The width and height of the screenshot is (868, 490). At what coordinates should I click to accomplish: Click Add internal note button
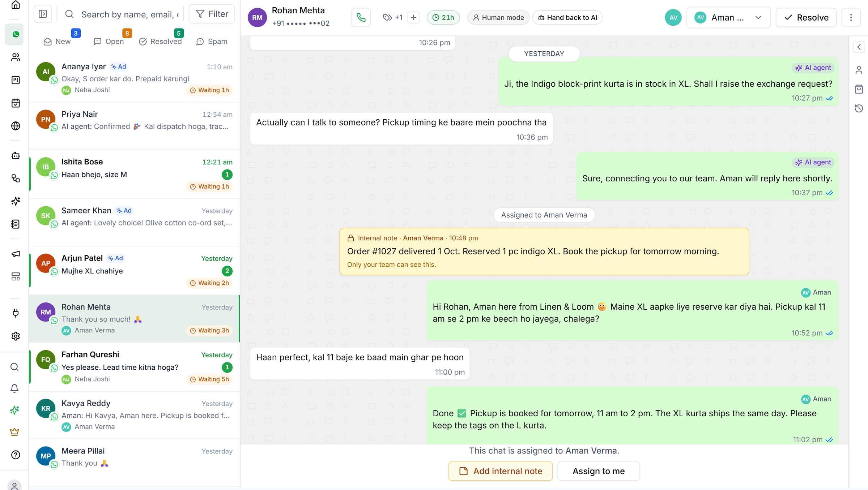click(501, 471)
